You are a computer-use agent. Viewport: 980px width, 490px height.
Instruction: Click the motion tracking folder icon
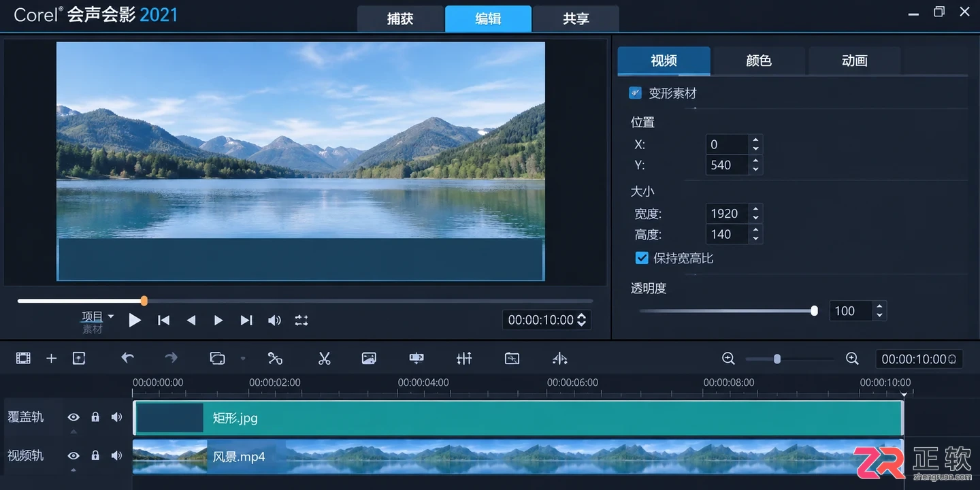[512, 359]
